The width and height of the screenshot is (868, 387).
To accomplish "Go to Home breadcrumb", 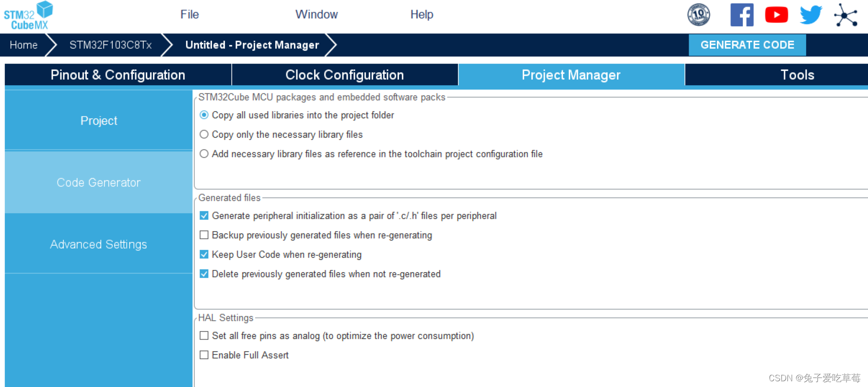I will click(x=23, y=45).
